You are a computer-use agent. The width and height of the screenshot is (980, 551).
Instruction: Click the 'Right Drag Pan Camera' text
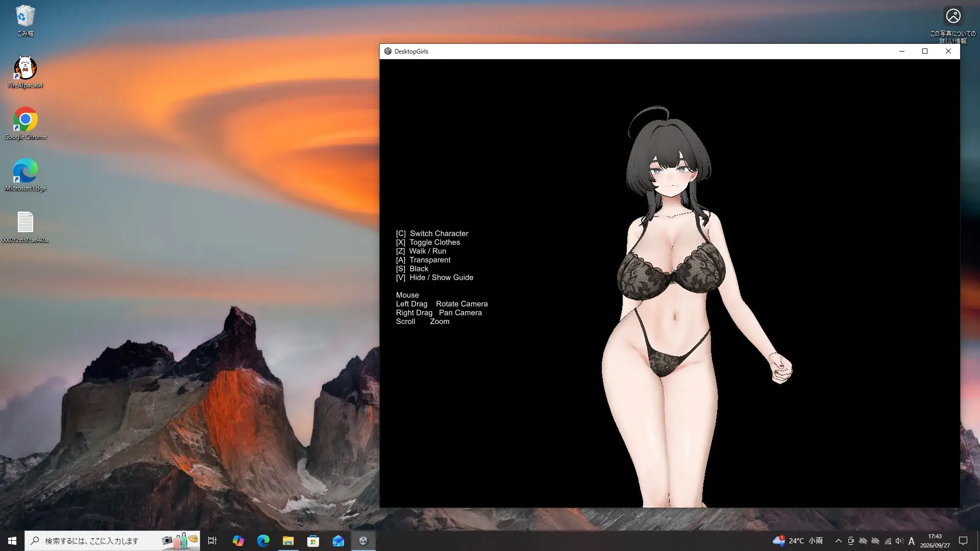[x=438, y=313]
